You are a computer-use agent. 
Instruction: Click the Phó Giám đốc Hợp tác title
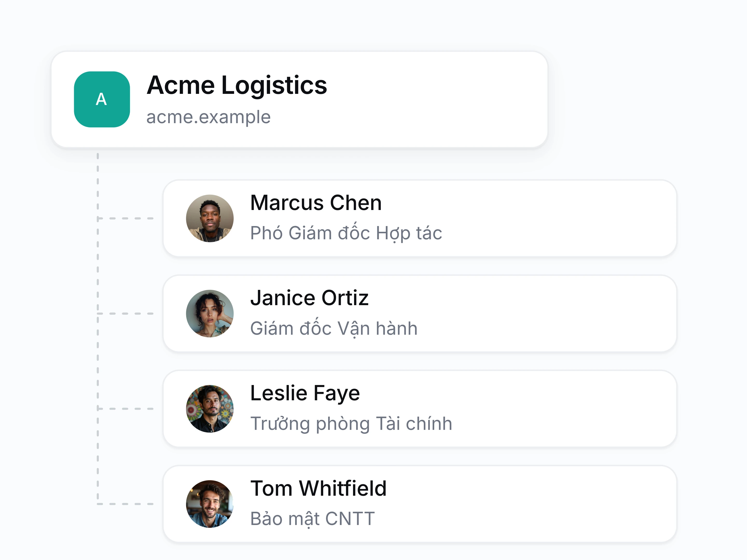(x=346, y=233)
